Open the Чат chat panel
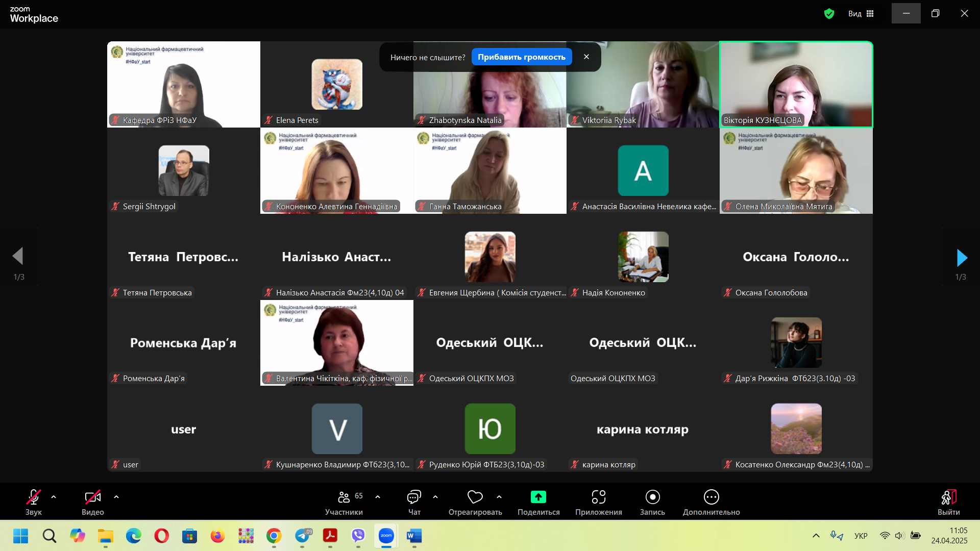The height and width of the screenshot is (551, 980). [x=414, y=502]
